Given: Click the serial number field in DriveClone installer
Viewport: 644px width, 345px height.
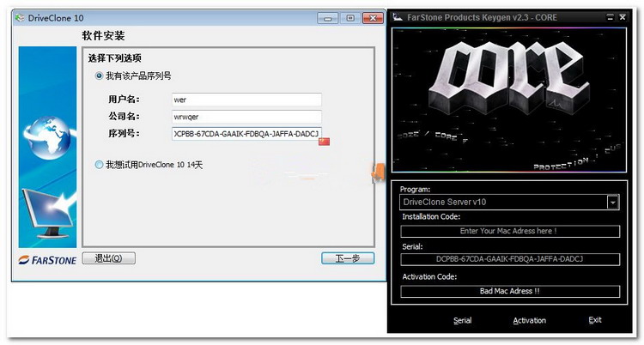Looking at the screenshot, I should [246, 134].
